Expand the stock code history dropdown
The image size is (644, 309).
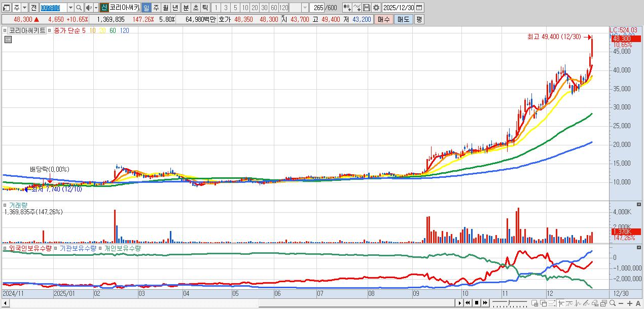pyautogui.click(x=70, y=8)
